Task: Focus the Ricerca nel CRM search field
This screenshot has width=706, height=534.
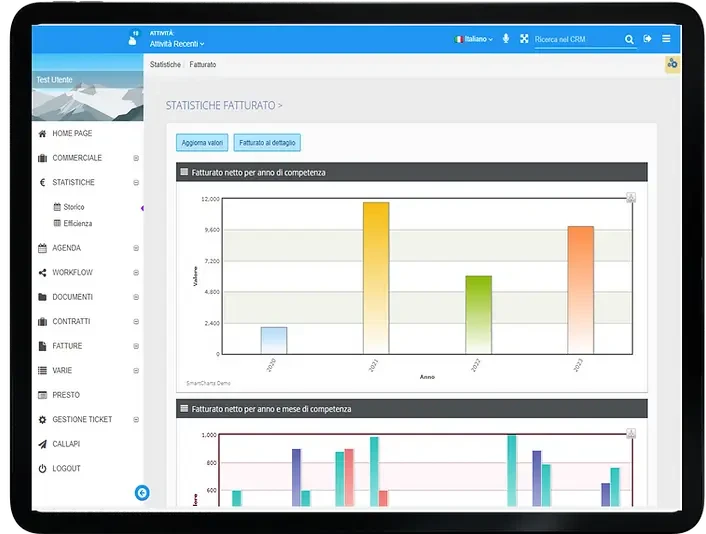Action: [x=578, y=40]
